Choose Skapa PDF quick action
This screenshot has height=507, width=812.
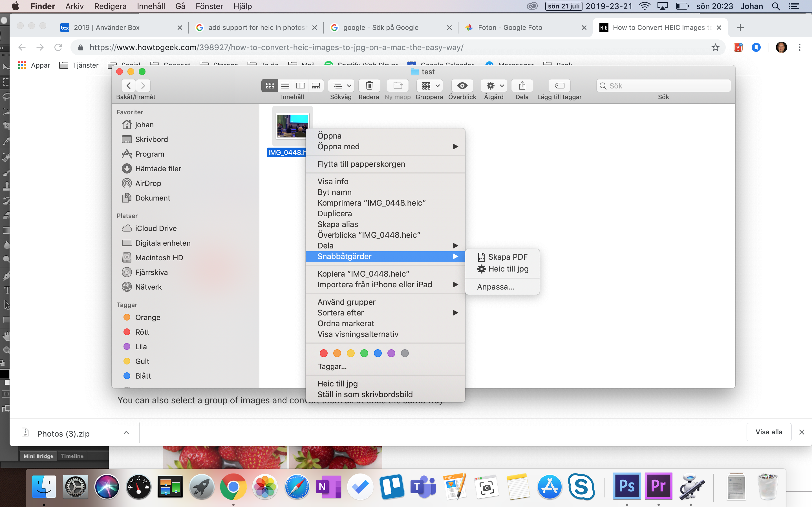(507, 257)
